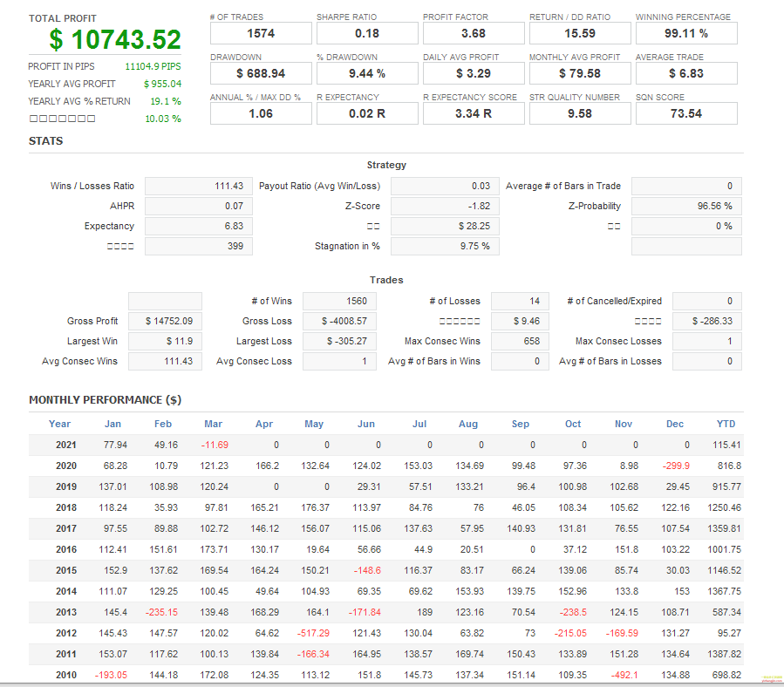Click the field showing $ 28.25
The height and width of the screenshot is (687, 784).
[445, 226]
